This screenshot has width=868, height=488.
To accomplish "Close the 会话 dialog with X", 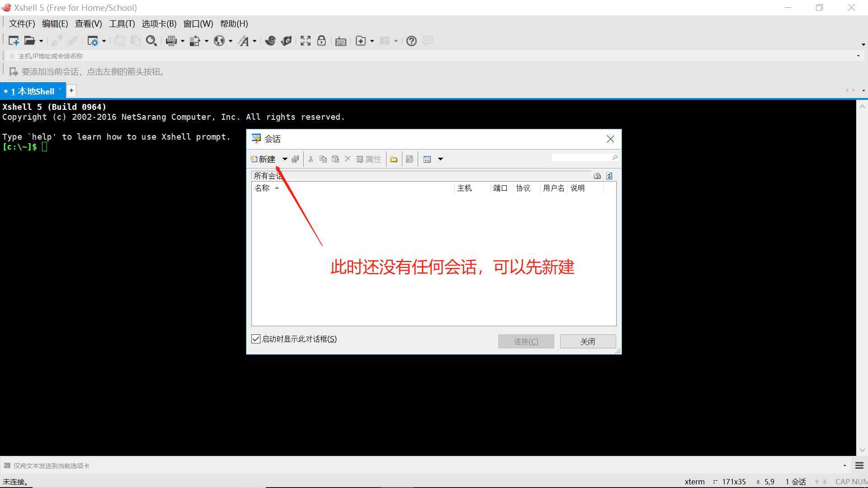I will point(610,139).
